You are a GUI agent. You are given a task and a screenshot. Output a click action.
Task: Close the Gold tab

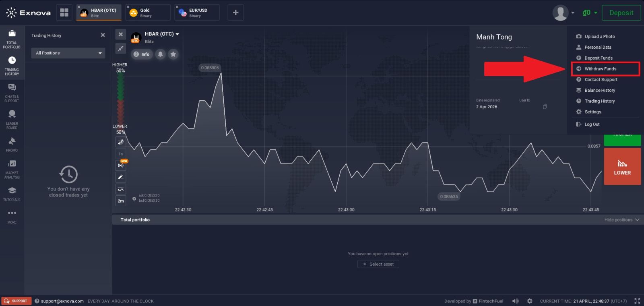point(128,7)
